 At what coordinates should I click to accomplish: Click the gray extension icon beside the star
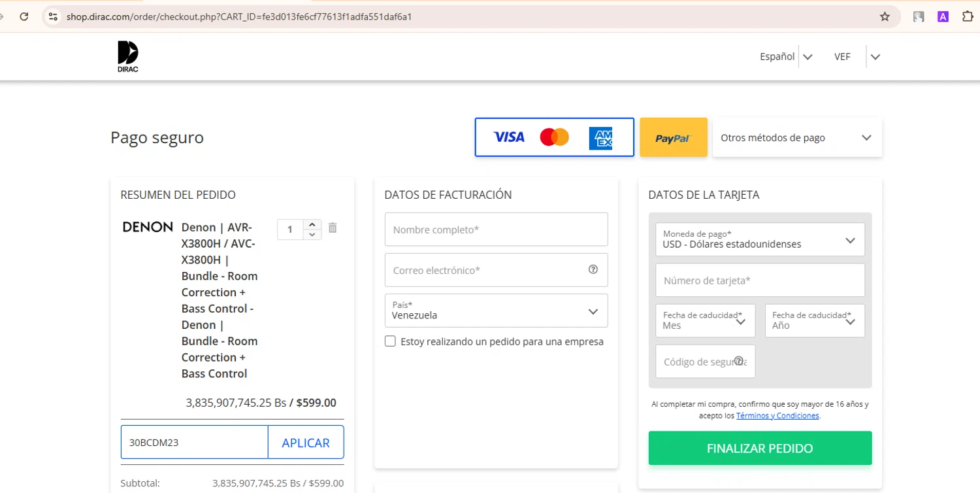point(919,17)
